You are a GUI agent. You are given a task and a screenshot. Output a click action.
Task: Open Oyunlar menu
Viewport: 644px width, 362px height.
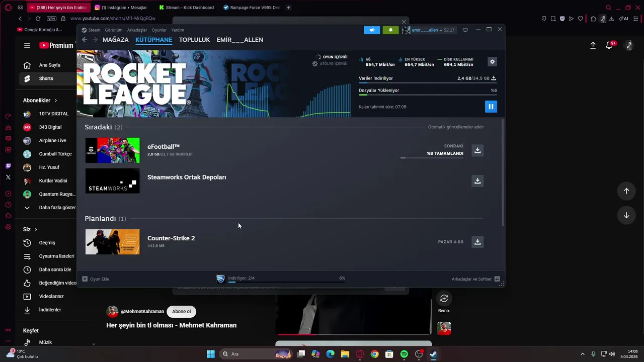point(159,30)
